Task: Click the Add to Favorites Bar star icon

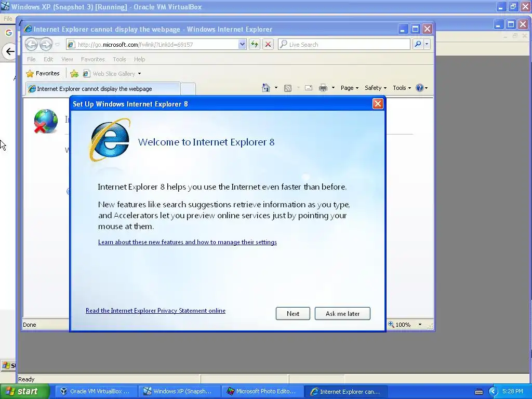Action: pos(74,73)
